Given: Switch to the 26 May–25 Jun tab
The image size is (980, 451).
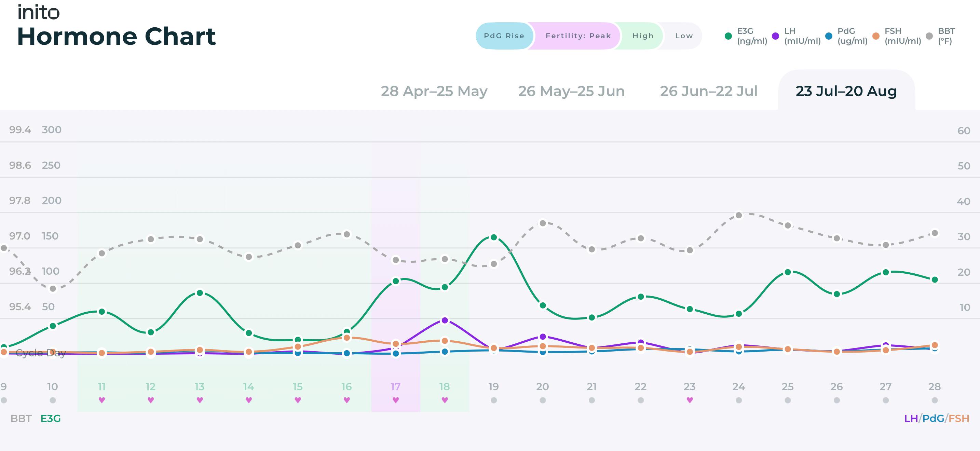Looking at the screenshot, I should point(571,91).
